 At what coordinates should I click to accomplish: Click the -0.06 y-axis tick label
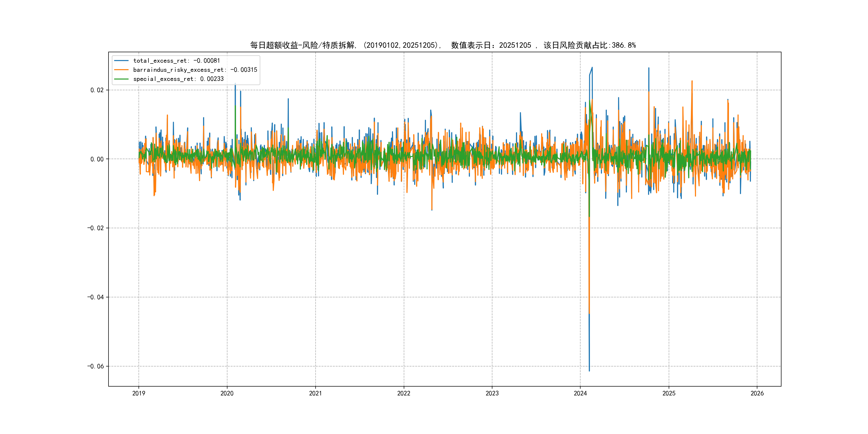[x=95, y=366]
